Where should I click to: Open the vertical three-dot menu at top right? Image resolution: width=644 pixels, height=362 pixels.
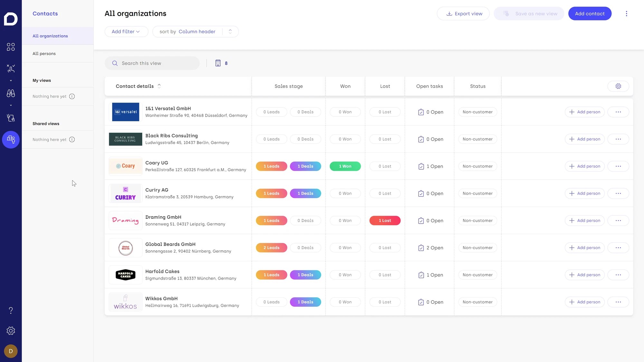(626, 14)
